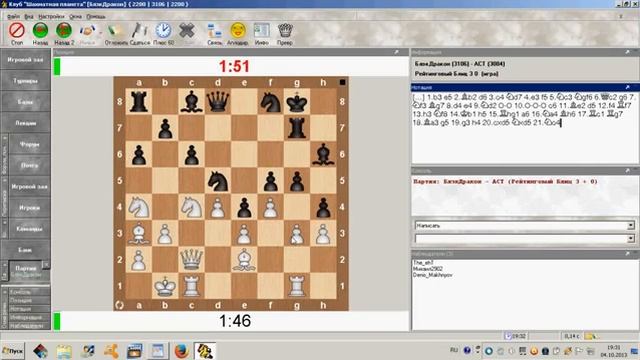Click the white knight on c4

191,207
